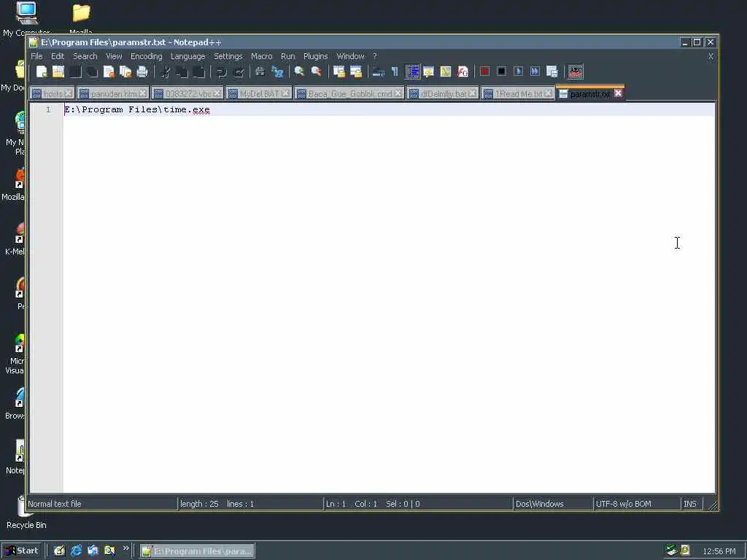Play back recorded macro icon
The width and height of the screenshot is (747, 560).
(x=519, y=71)
